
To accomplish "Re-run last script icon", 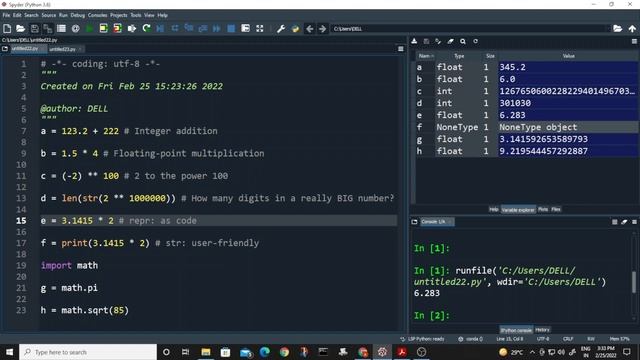I will tap(146, 29).
